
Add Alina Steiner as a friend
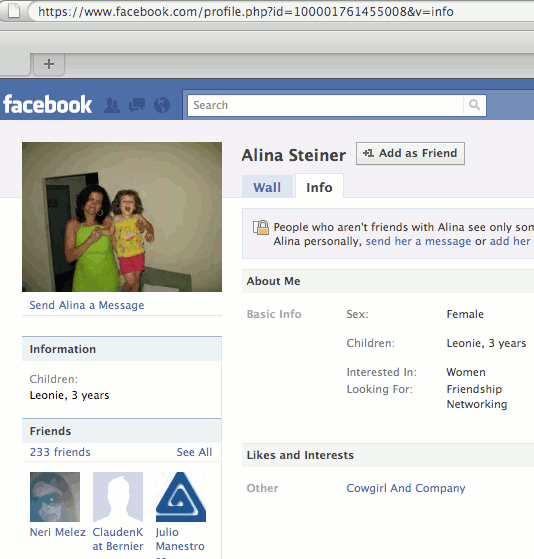[410, 153]
